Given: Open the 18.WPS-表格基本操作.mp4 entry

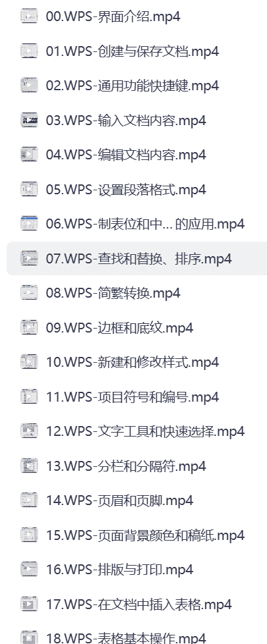Looking at the screenshot, I should pyautogui.click(x=126, y=638).
